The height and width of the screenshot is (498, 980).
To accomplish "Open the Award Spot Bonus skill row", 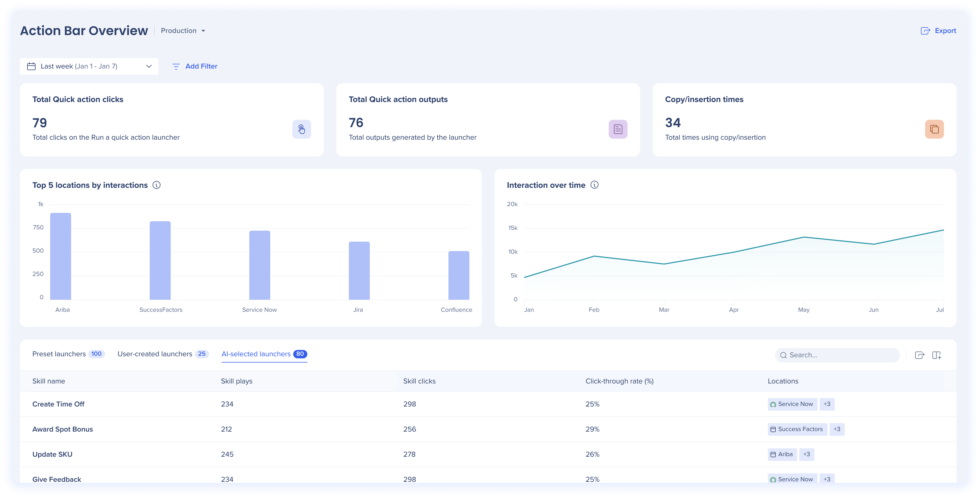I will pyautogui.click(x=62, y=429).
